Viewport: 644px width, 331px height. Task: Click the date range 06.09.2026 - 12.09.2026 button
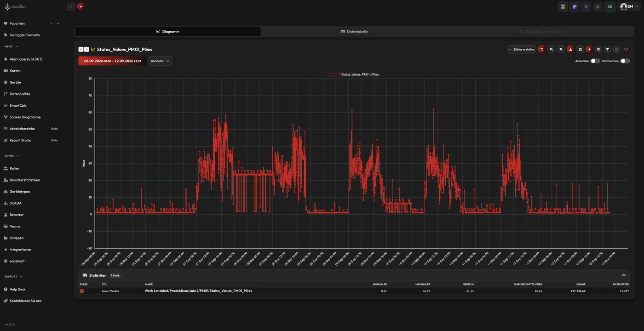click(x=113, y=61)
